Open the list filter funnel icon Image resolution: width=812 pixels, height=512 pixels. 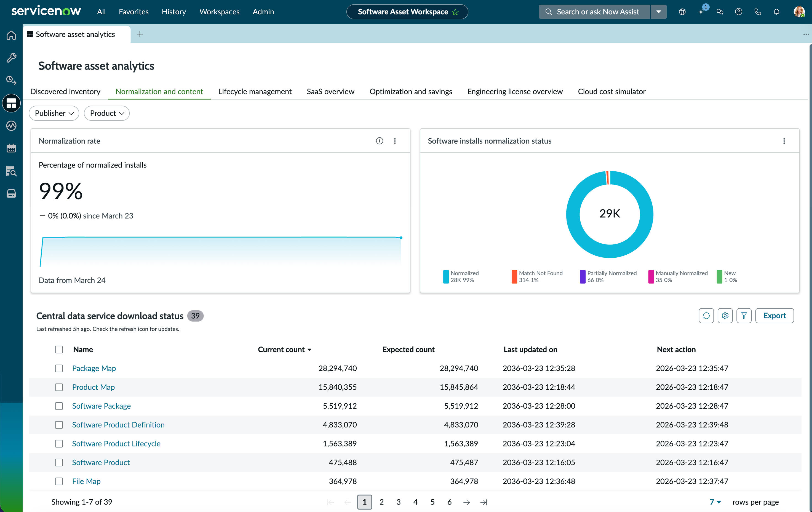tap(744, 316)
